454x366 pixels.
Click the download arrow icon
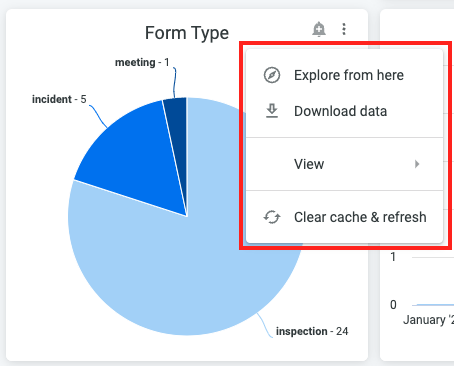click(272, 111)
